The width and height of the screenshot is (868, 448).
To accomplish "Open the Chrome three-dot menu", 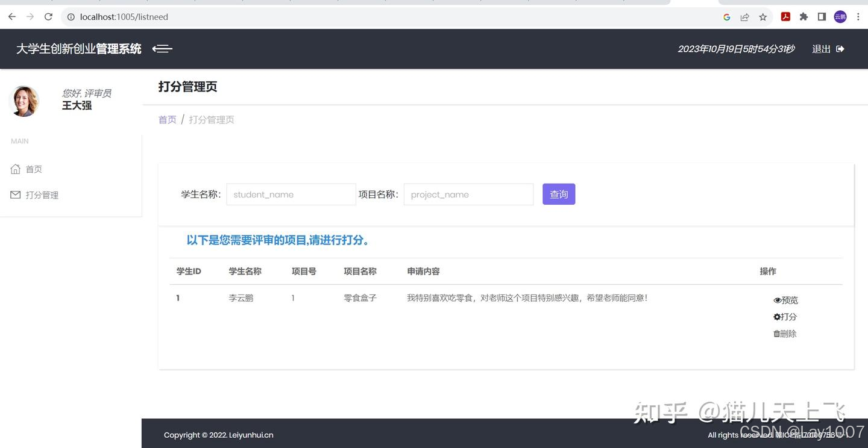I will [x=858, y=17].
